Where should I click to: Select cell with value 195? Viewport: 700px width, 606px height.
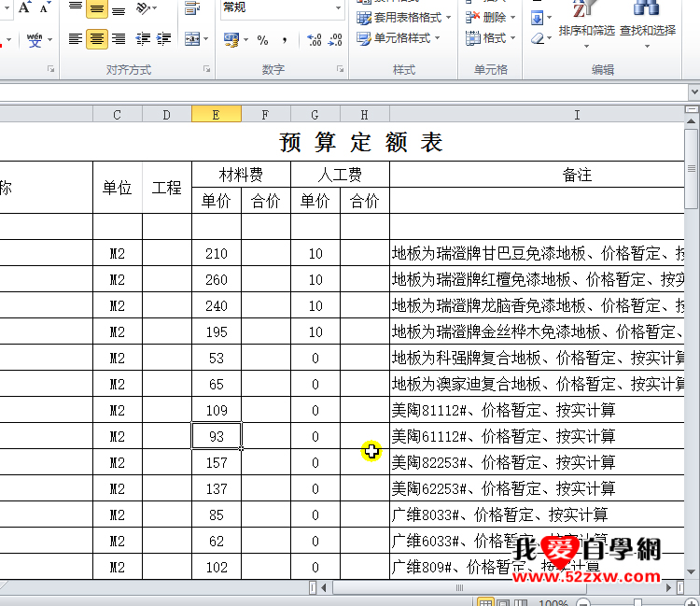[217, 331]
